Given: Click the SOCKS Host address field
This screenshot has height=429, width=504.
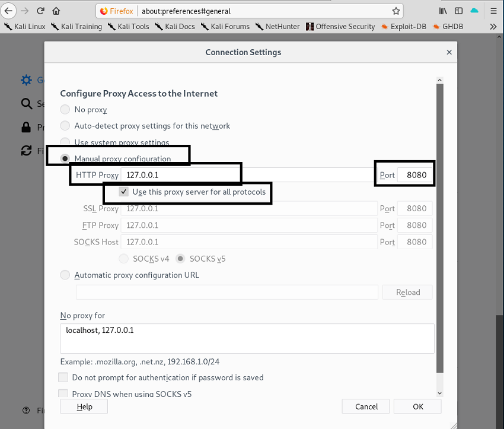Looking at the screenshot, I should (x=249, y=242).
